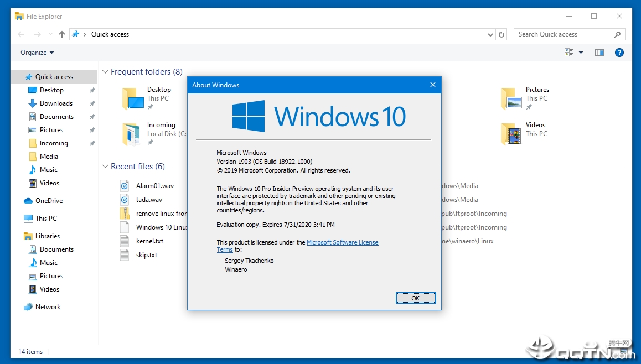This screenshot has height=364, width=641.
Task: Click the change view layout icon
Action: [x=568, y=53]
